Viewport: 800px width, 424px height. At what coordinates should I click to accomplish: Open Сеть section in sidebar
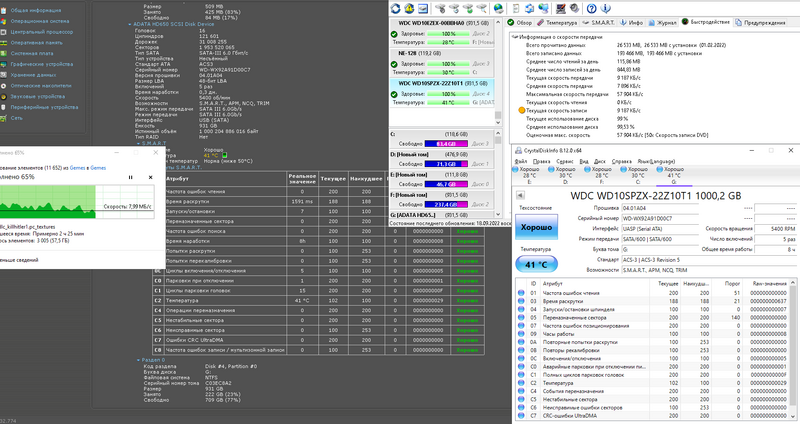(x=17, y=118)
